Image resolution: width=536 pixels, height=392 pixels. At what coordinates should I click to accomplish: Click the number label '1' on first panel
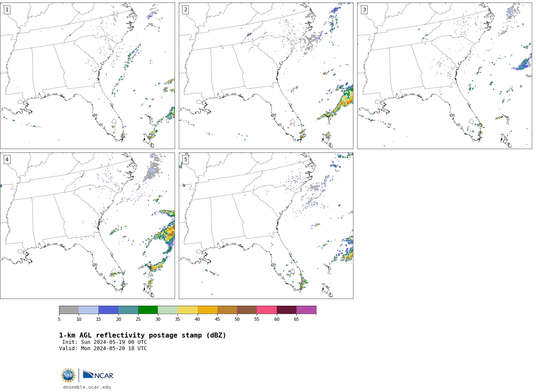click(x=7, y=10)
